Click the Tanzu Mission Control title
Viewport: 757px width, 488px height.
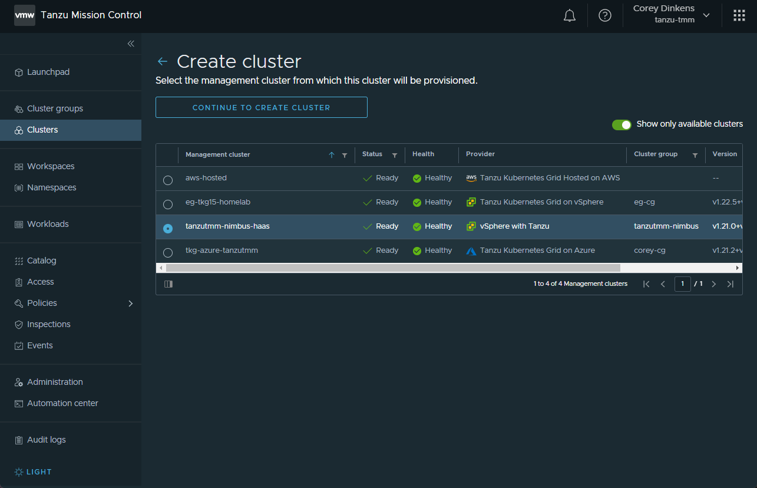91,15
